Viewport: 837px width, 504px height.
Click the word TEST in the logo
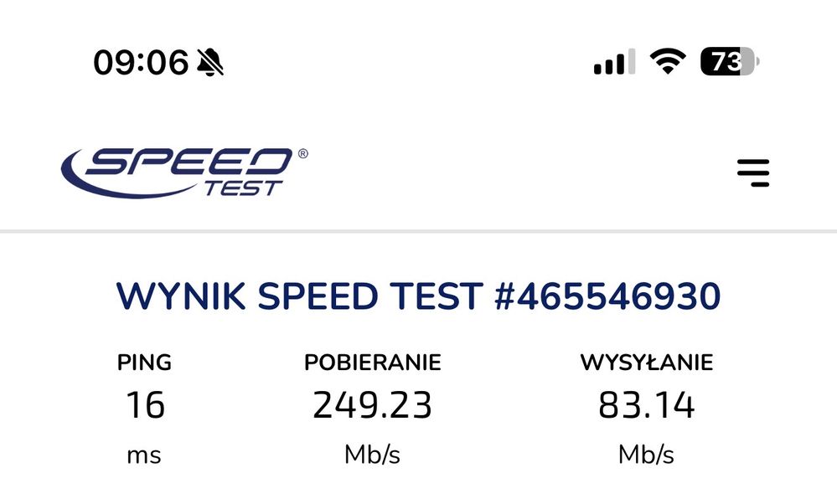pyautogui.click(x=241, y=188)
